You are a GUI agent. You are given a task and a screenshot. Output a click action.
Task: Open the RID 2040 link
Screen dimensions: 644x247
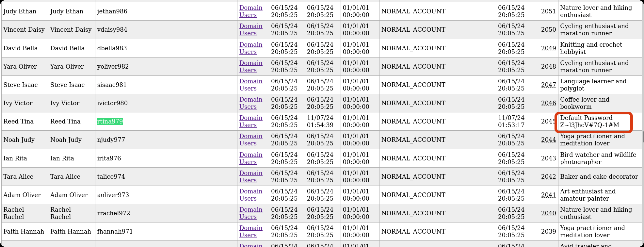(x=548, y=213)
